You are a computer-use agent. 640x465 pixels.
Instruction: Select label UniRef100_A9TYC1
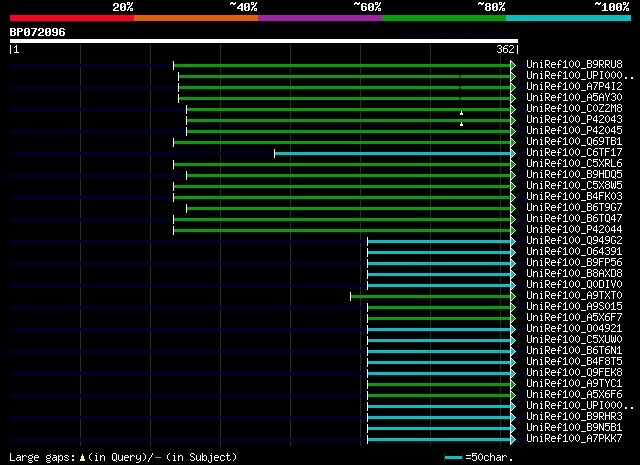coord(574,384)
